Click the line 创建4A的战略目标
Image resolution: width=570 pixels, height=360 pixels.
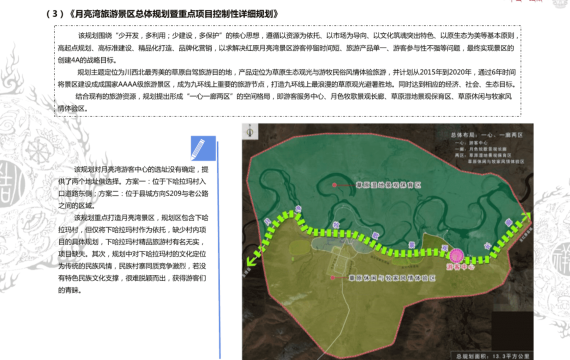pos(87,60)
